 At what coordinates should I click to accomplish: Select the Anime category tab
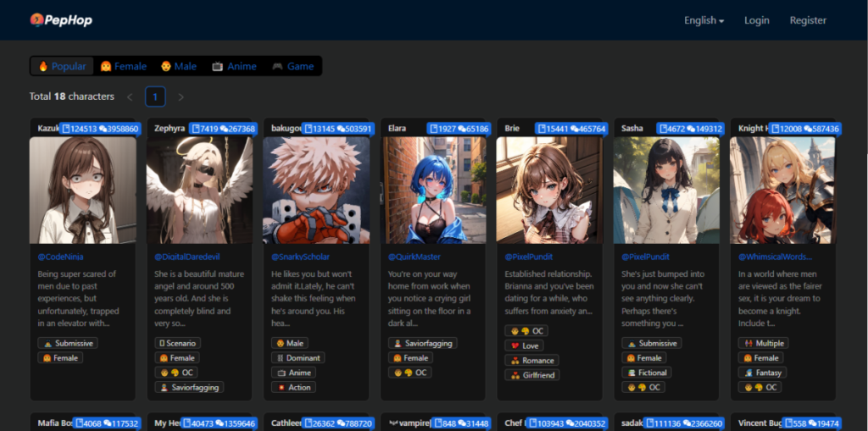[x=234, y=66]
